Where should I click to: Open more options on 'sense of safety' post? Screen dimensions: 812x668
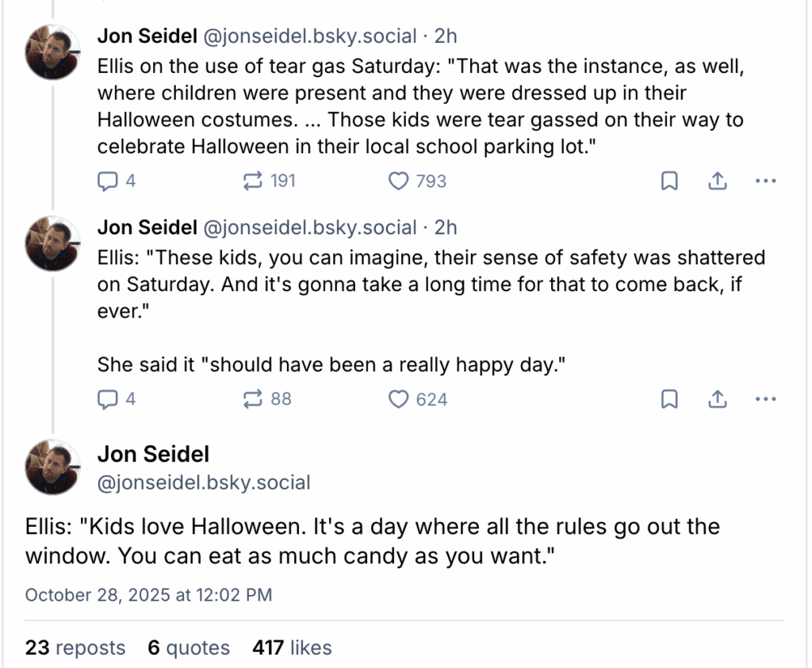765,400
